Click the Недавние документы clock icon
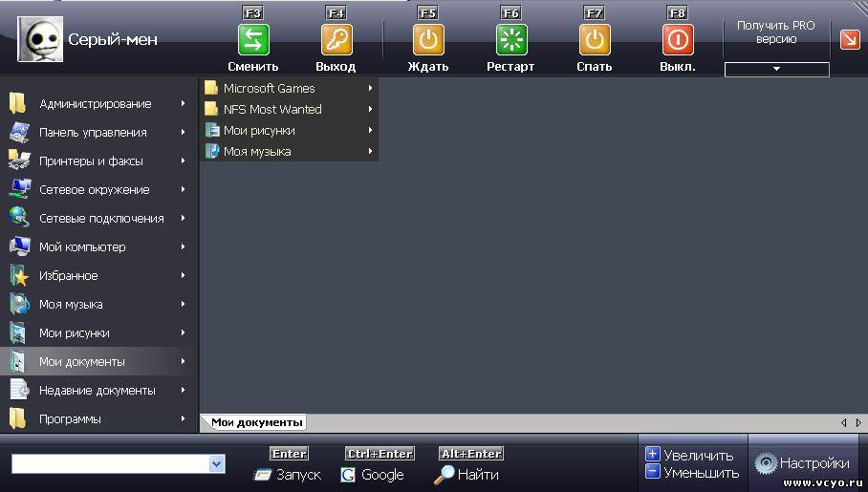Image resolution: width=868 pixels, height=492 pixels. 19,390
